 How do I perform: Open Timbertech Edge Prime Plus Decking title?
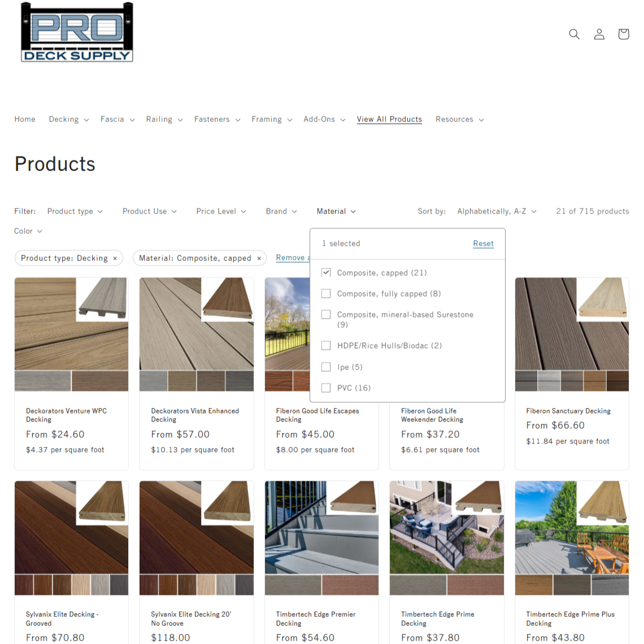(570, 619)
